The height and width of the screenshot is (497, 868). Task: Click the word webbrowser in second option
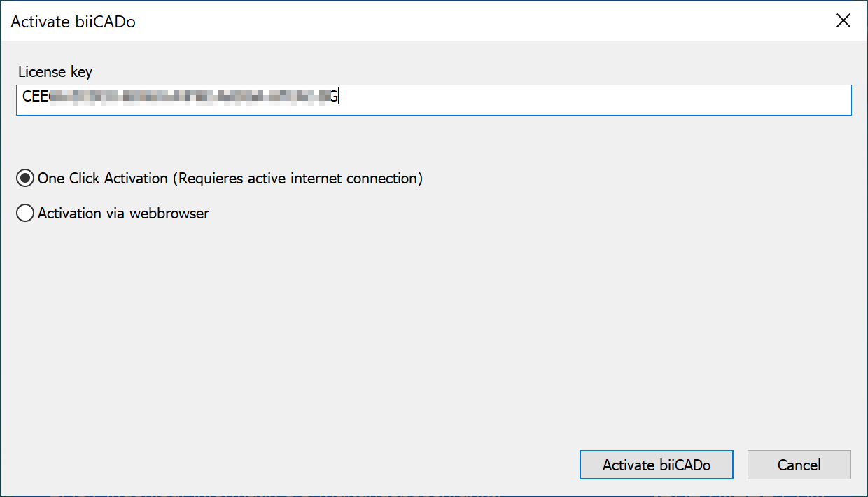pos(172,213)
